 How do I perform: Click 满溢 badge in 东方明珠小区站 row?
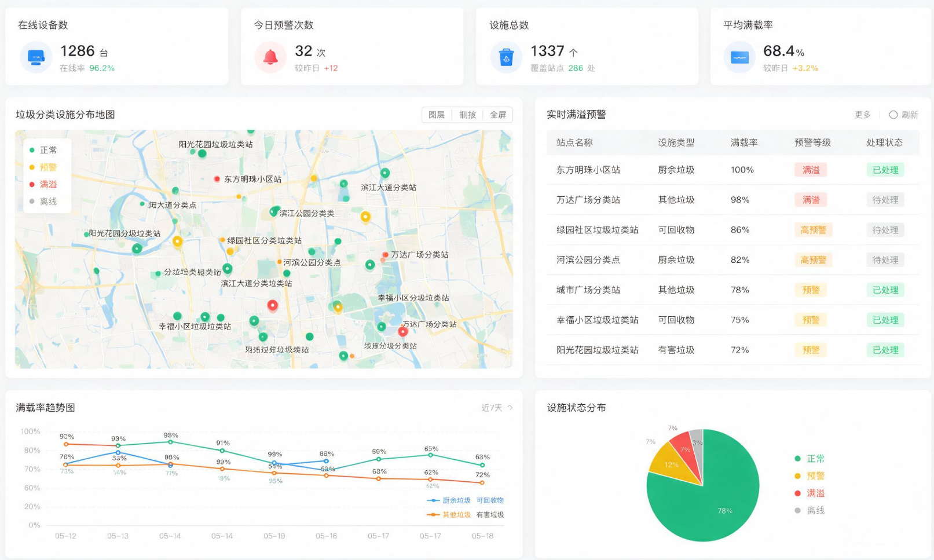coord(811,170)
